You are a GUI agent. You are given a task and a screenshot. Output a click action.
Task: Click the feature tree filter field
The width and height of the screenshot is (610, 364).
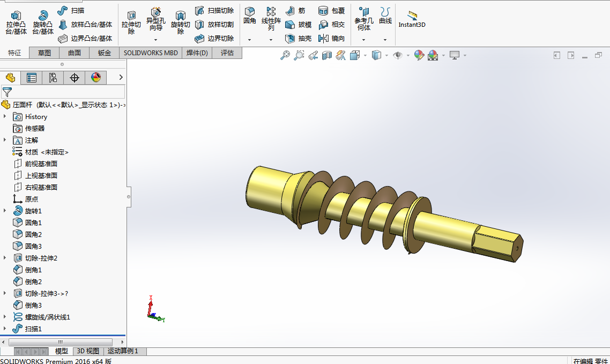coord(63,92)
